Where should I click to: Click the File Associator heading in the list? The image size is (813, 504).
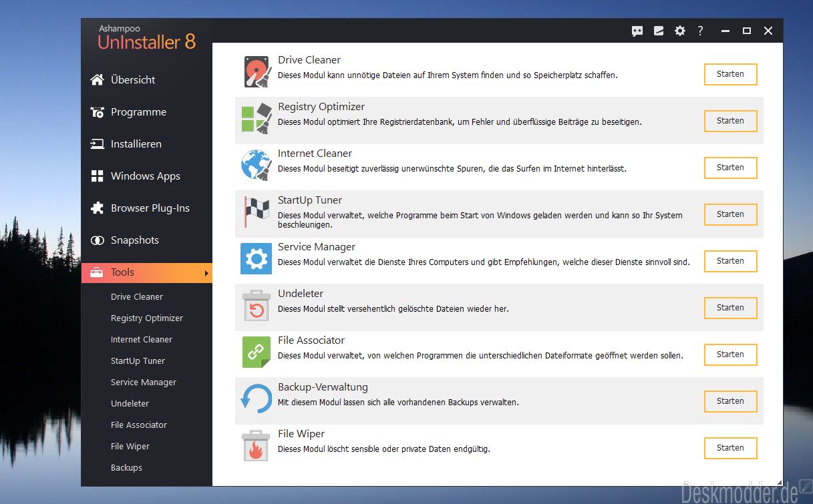pos(311,340)
